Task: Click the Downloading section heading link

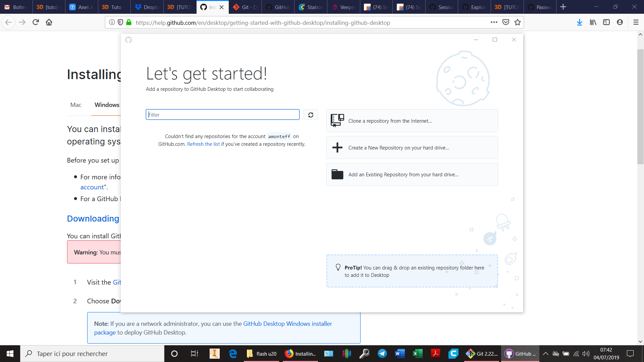Action: pos(93,219)
